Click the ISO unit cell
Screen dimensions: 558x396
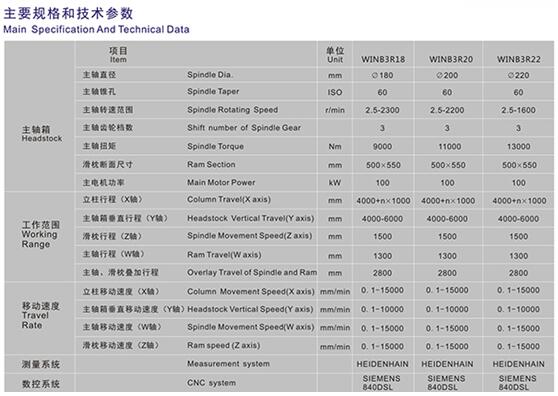click(335, 93)
